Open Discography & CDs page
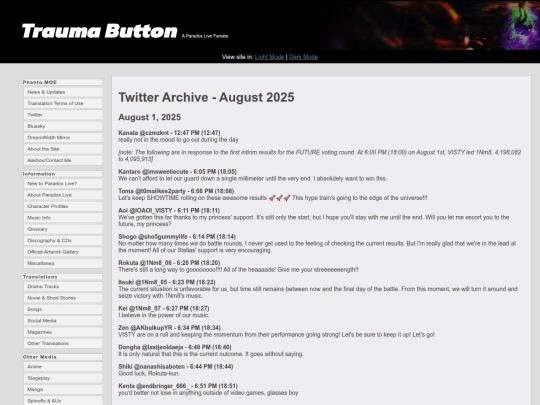 click(x=63, y=240)
